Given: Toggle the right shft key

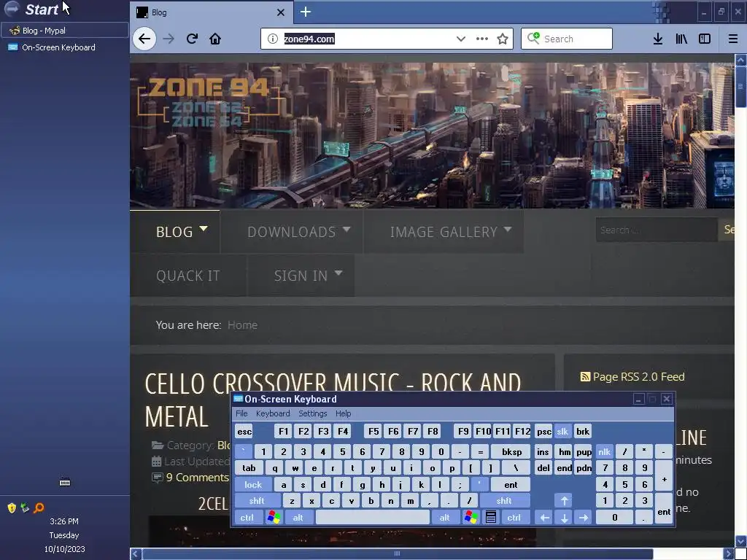Looking at the screenshot, I should [x=504, y=501].
